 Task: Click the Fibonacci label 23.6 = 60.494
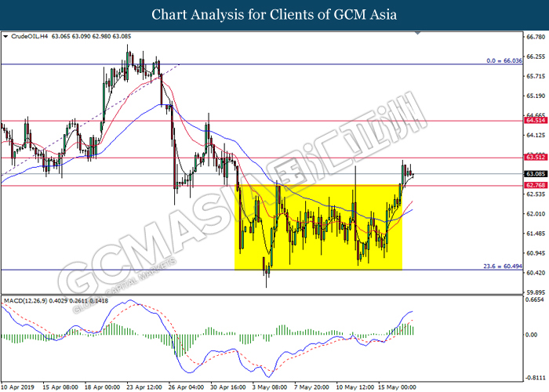click(503, 267)
